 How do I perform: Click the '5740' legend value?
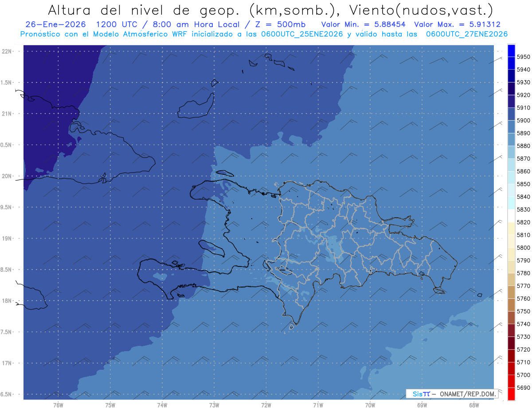pyautogui.click(x=524, y=324)
